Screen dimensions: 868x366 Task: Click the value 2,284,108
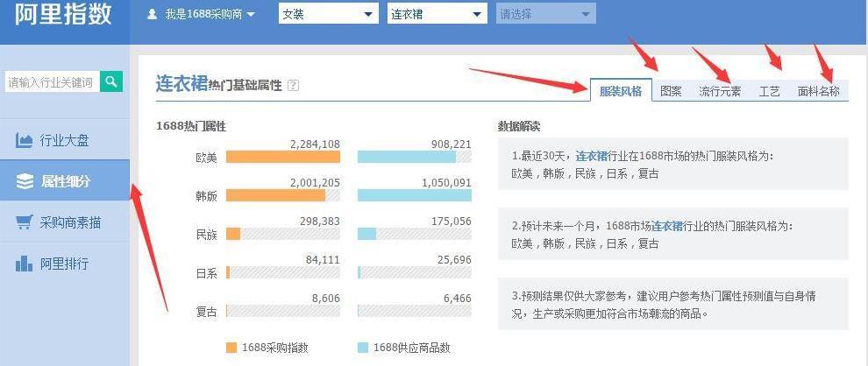tap(315, 144)
